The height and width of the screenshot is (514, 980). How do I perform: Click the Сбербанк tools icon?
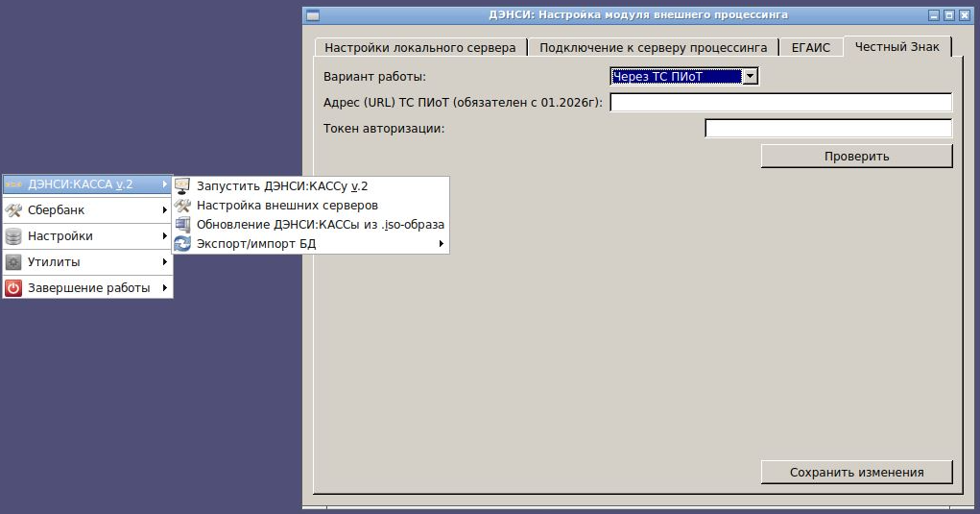(x=13, y=210)
